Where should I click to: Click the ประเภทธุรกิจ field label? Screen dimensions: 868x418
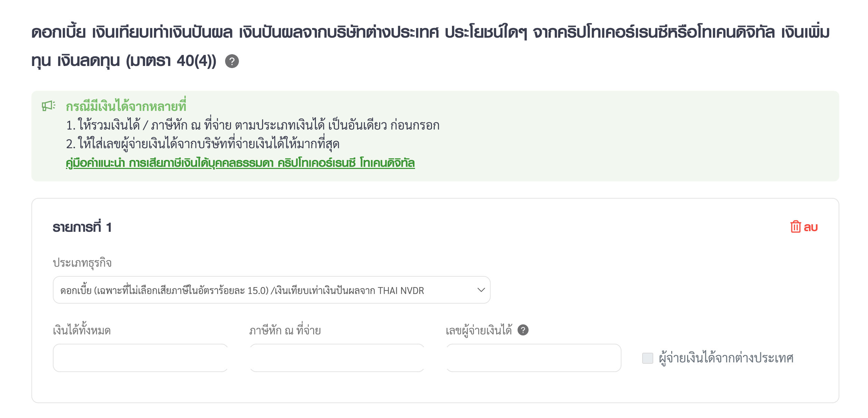tap(82, 263)
